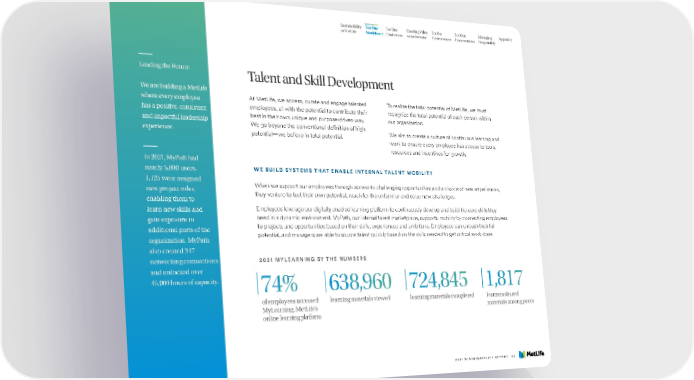Screen dimensions: 694x380
Task: Go to the For Our Customers tab
Action: point(394,32)
